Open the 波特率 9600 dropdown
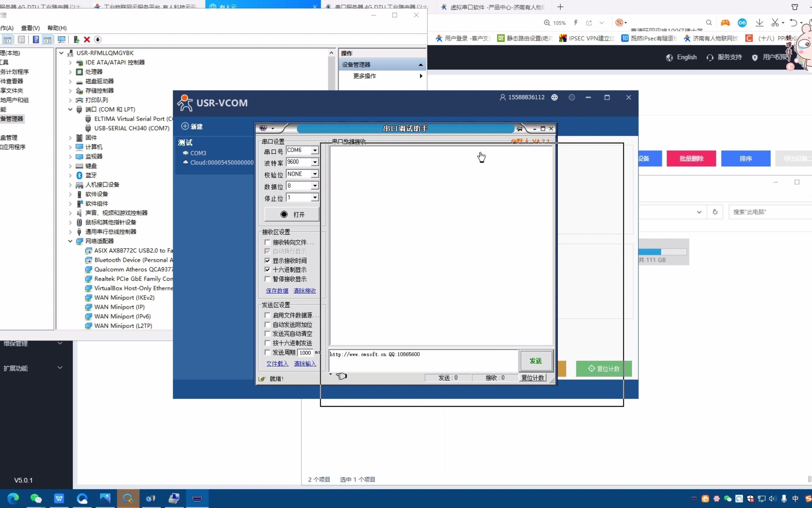Screen dimensions: 812x508 (315, 162)
